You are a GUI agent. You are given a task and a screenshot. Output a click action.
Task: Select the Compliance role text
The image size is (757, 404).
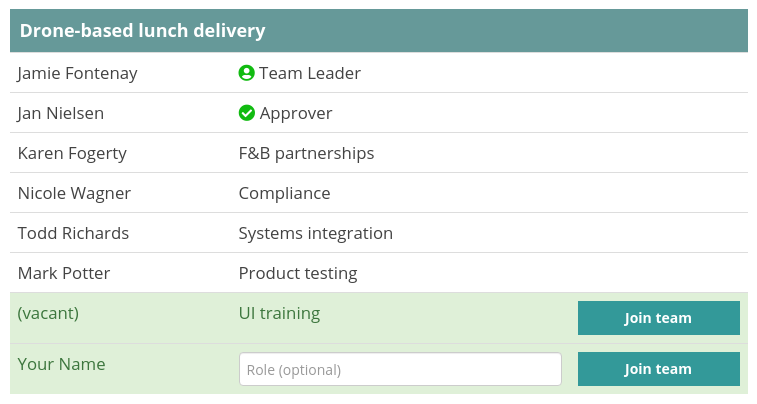(x=284, y=193)
